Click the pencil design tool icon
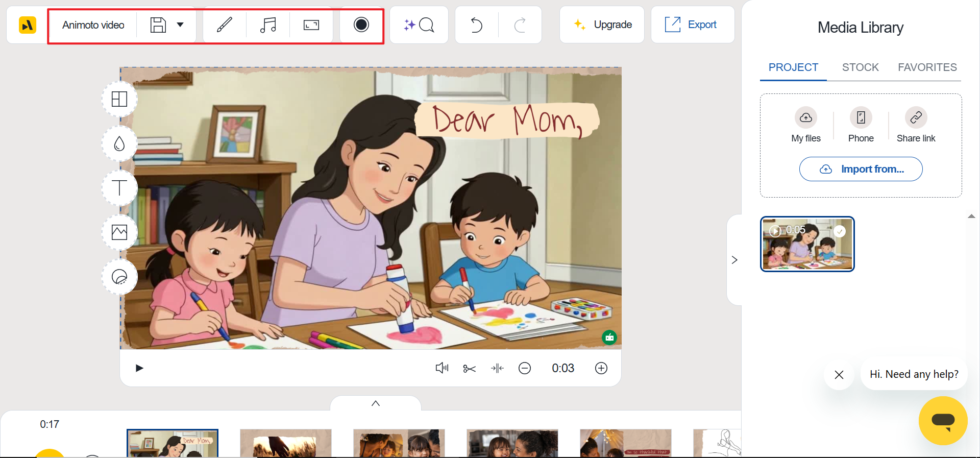Viewport: 980px width, 458px height. point(225,25)
